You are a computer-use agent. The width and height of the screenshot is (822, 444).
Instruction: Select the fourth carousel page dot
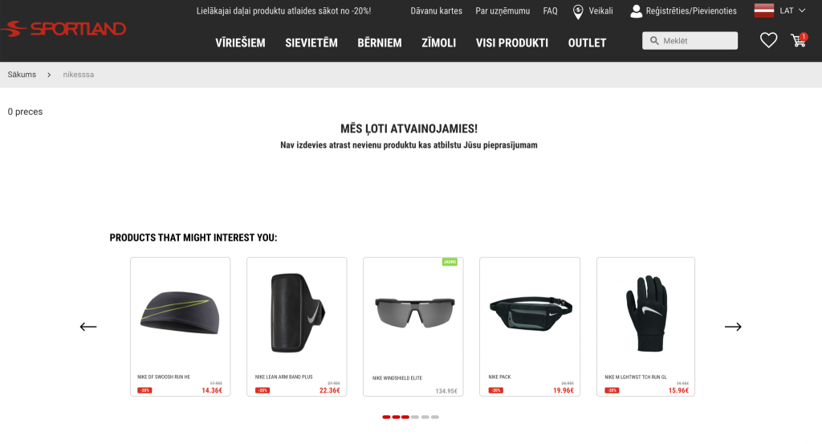click(415, 417)
